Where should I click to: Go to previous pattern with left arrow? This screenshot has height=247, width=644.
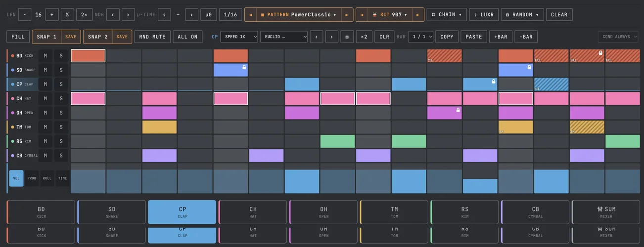(x=250, y=14)
